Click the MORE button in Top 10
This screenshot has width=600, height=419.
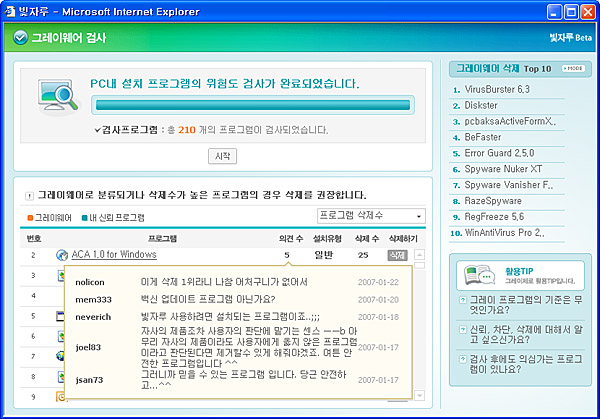pos(573,68)
